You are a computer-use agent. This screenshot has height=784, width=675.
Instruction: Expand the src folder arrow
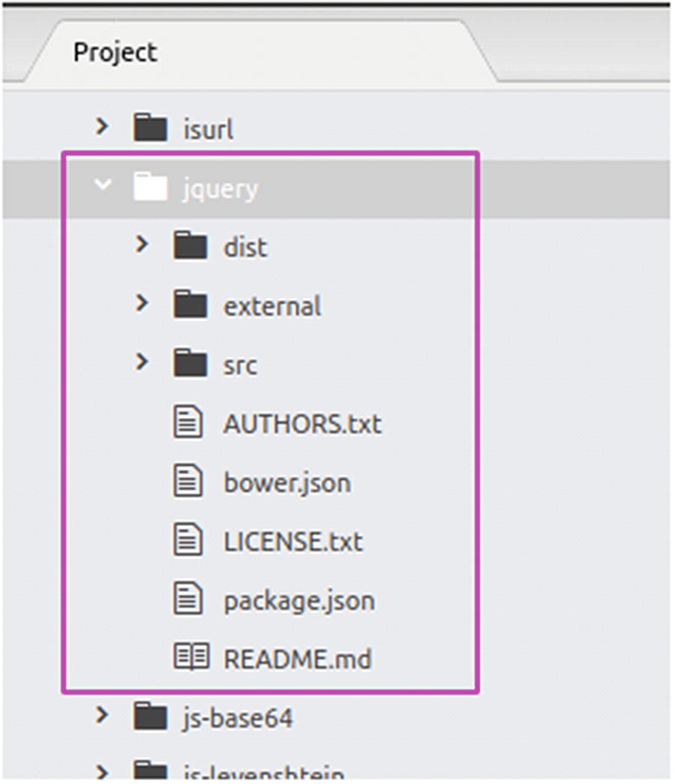142,363
